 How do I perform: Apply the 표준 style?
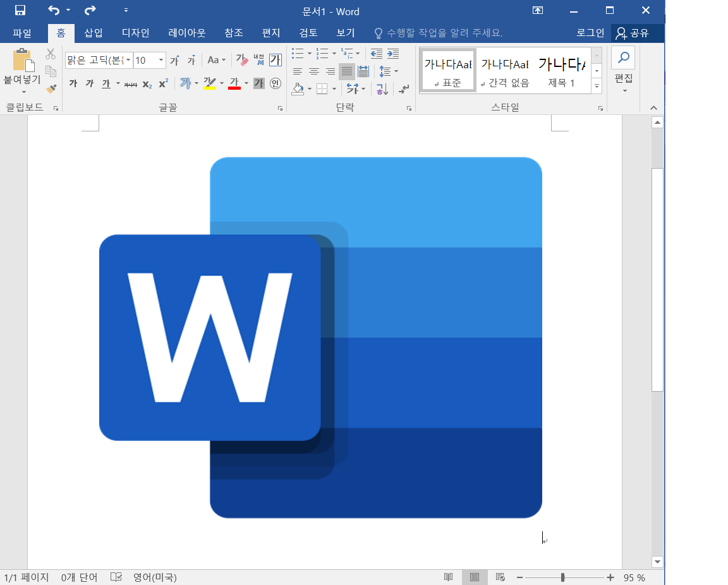447,71
